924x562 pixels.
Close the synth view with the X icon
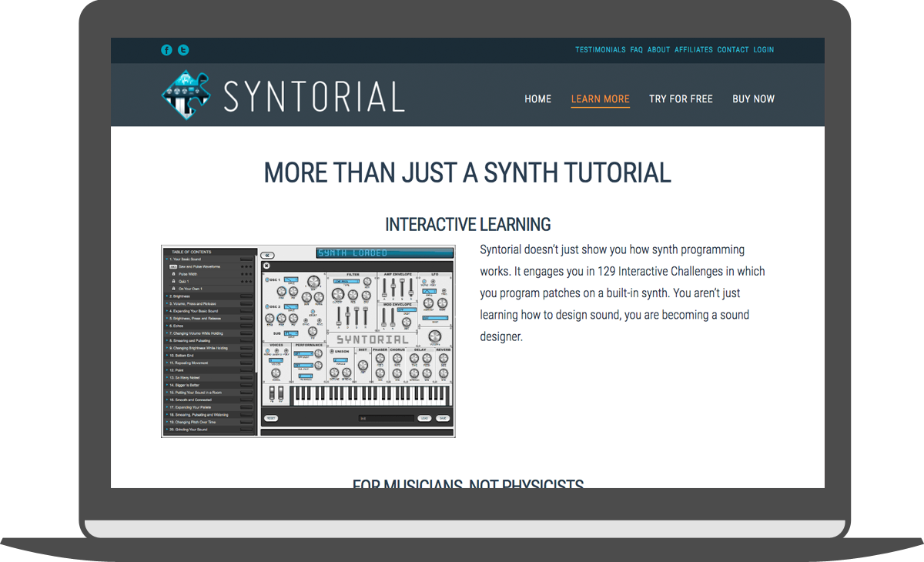tap(266, 266)
